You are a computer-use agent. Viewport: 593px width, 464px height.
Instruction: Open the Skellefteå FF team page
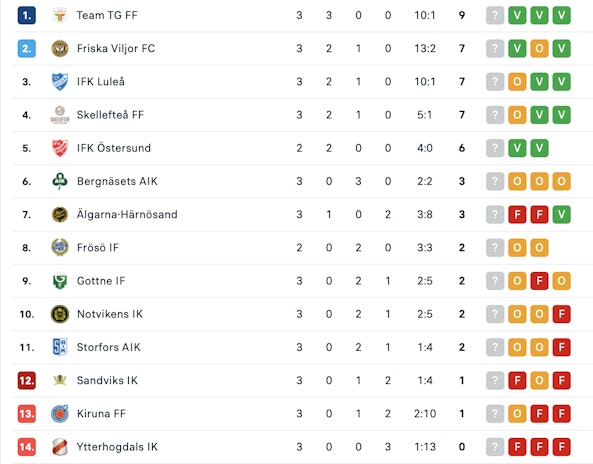pyautogui.click(x=110, y=115)
